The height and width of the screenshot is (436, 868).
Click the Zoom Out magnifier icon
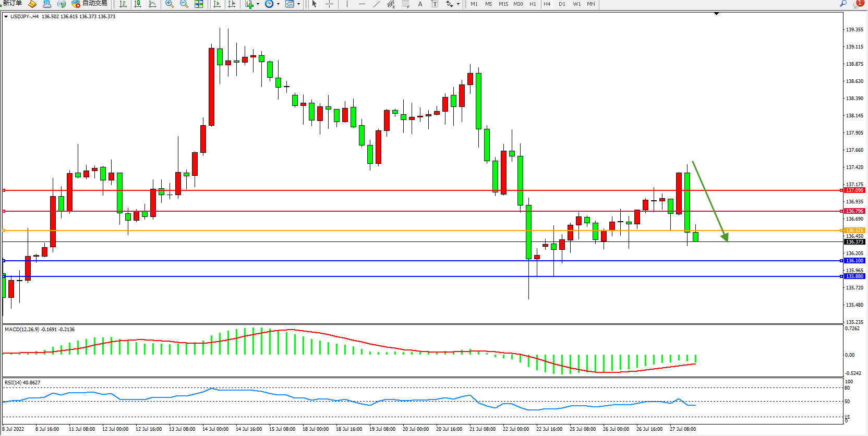184,4
